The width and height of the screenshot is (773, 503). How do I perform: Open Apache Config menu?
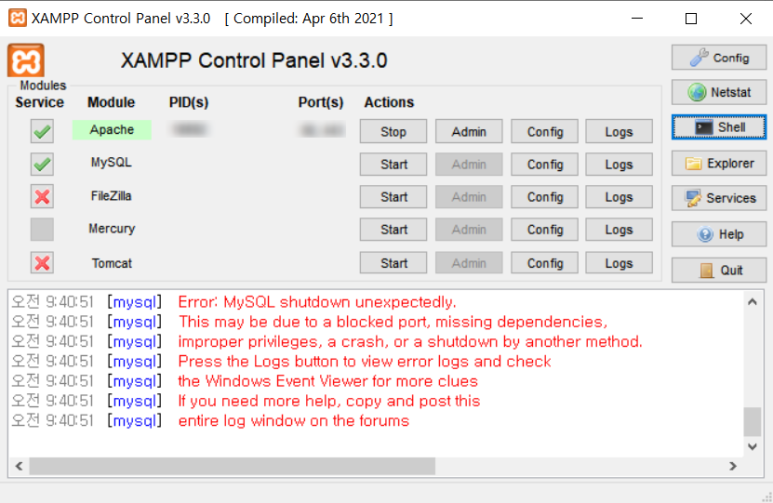click(x=544, y=131)
